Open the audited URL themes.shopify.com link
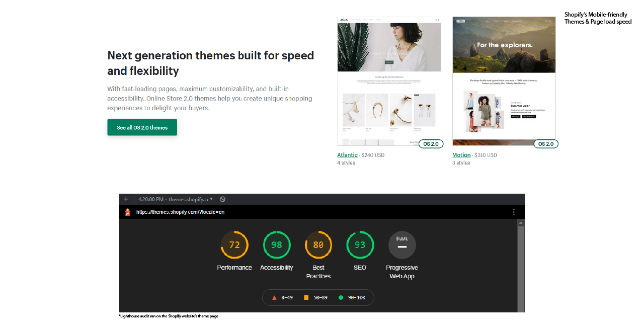Image resolution: width=644 pixels, height=329 pixels. (180, 212)
